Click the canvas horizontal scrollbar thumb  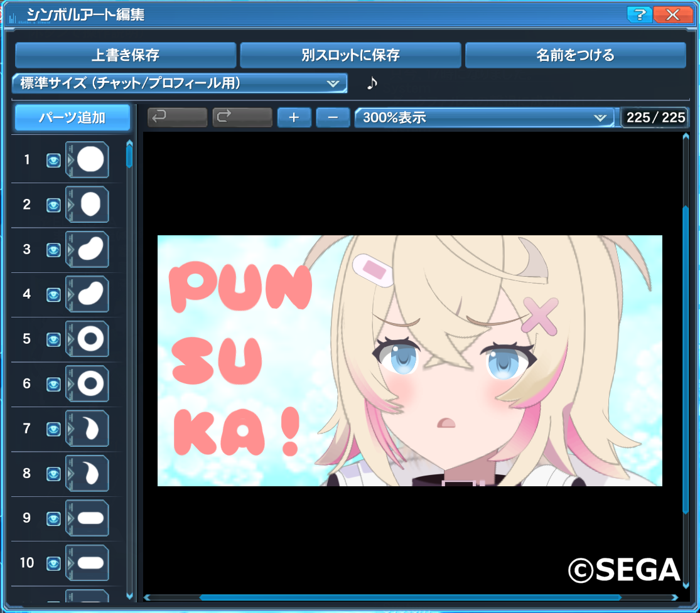411,597
